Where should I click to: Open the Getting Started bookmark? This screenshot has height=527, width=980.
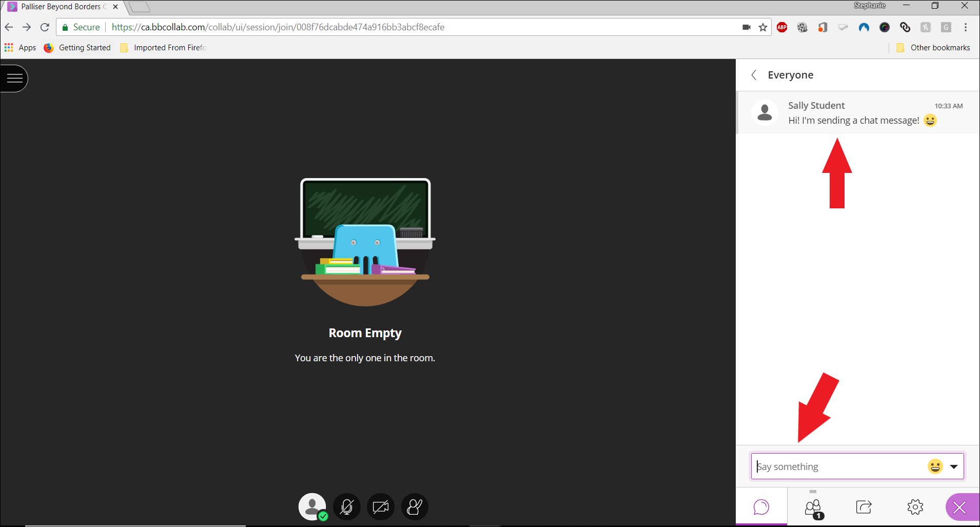point(77,48)
